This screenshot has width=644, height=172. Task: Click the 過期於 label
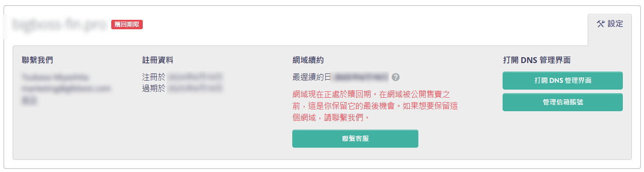click(154, 88)
